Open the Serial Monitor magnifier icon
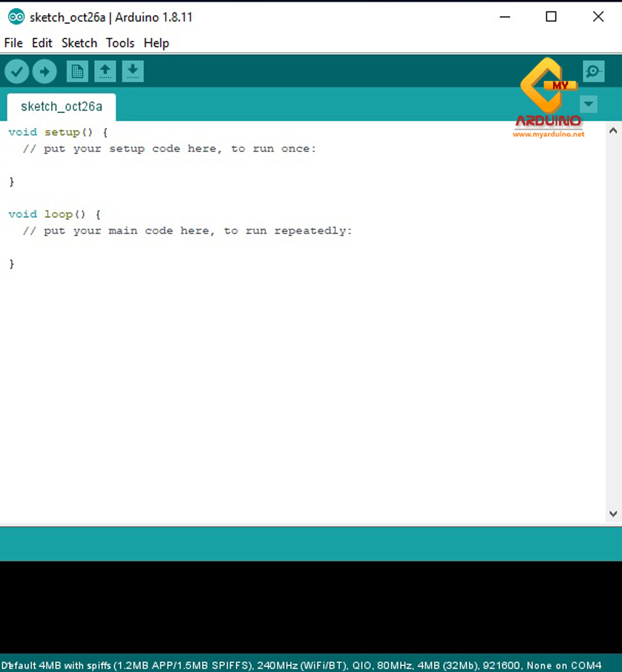 point(593,72)
